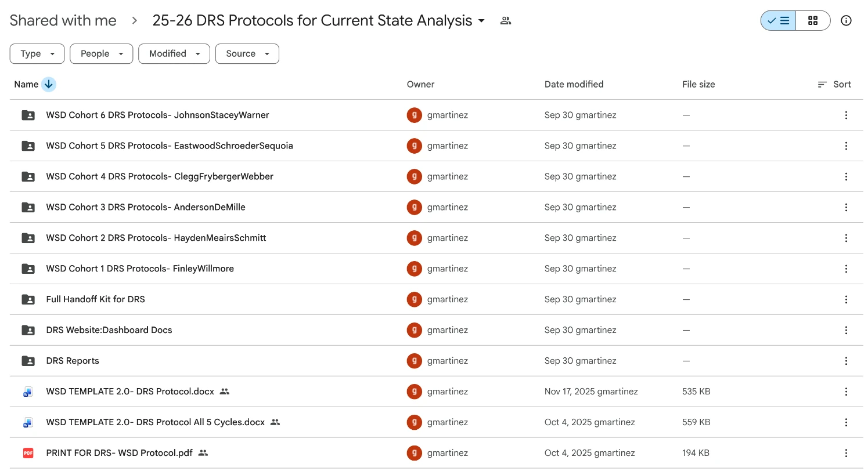Open more actions for WSD Protocol.pdf

point(846,453)
